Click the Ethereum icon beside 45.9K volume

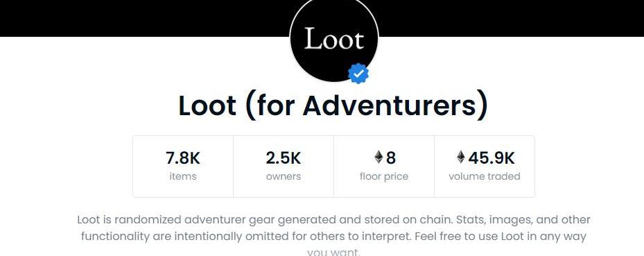461,157
